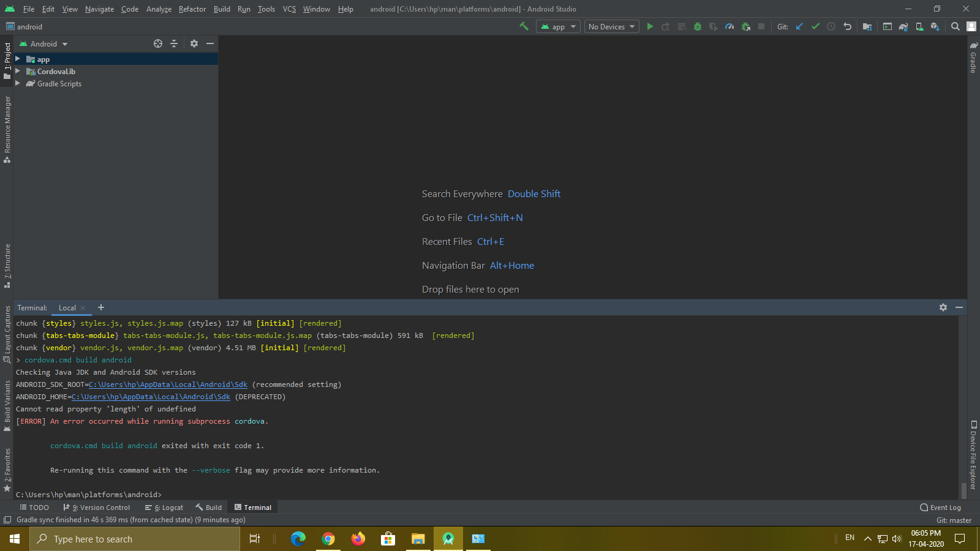
Task: Open the AVD Manager icon
Action: (x=919, y=26)
